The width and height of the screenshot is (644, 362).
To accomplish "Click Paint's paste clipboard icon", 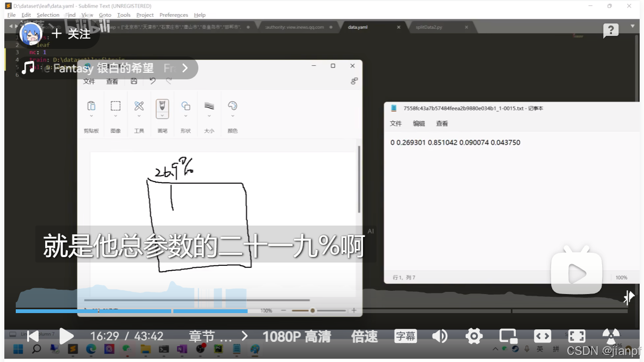I will pyautogui.click(x=91, y=106).
